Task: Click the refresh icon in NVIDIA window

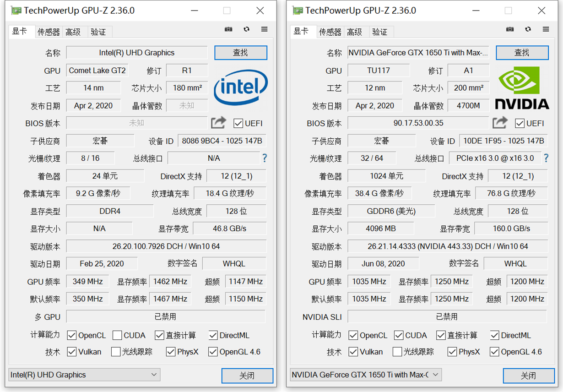Action: coord(528,29)
